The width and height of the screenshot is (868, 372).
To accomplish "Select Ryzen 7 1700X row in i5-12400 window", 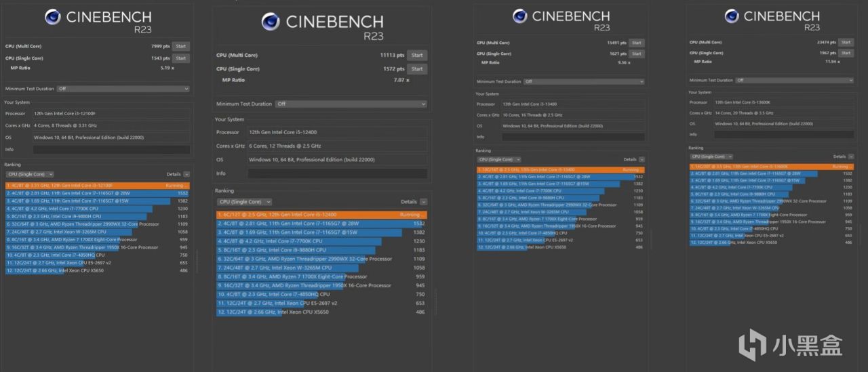I will [x=321, y=276].
